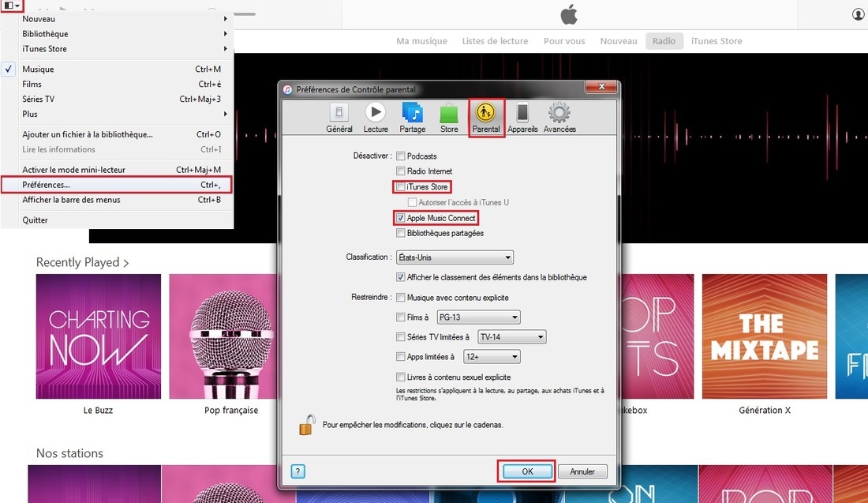The height and width of the screenshot is (503, 868).
Task: Toggle Afficher le classement des éléments checkbox
Action: [401, 277]
